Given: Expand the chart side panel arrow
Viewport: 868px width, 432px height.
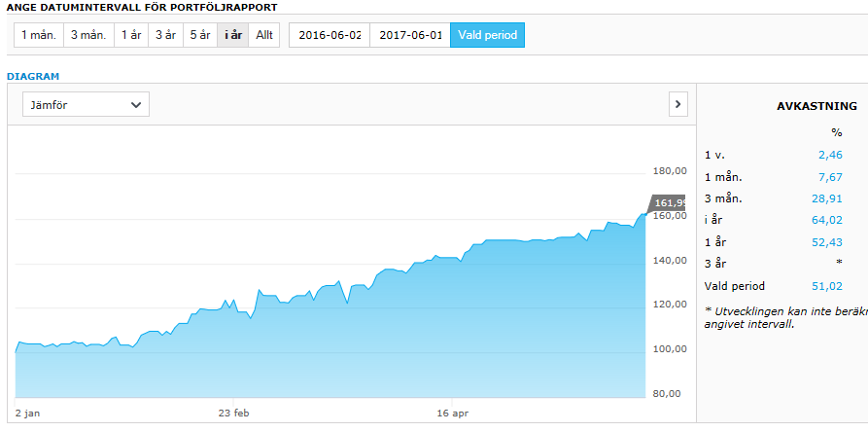Looking at the screenshot, I should point(678,104).
